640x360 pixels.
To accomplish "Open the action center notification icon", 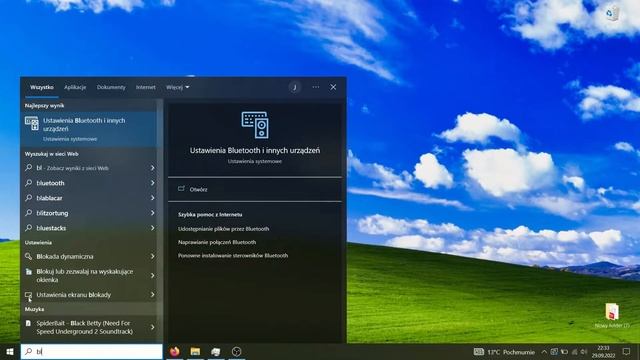I will pos(627,351).
